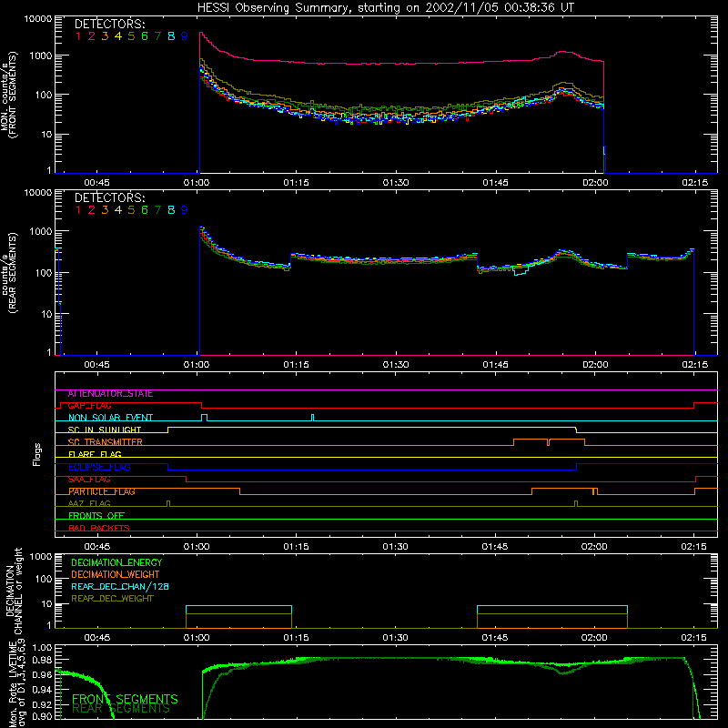The height and width of the screenshot is (728, 728).
Task: Click the REAR_DEC_CHAN/128 legend entry
Action: pyautogui.click(x=120, y=587)
